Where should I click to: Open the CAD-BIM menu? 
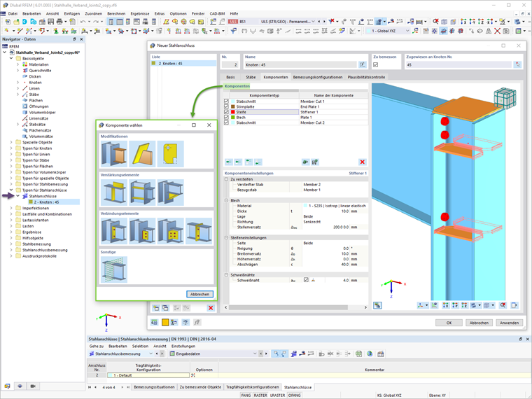[x=218, y=13]
